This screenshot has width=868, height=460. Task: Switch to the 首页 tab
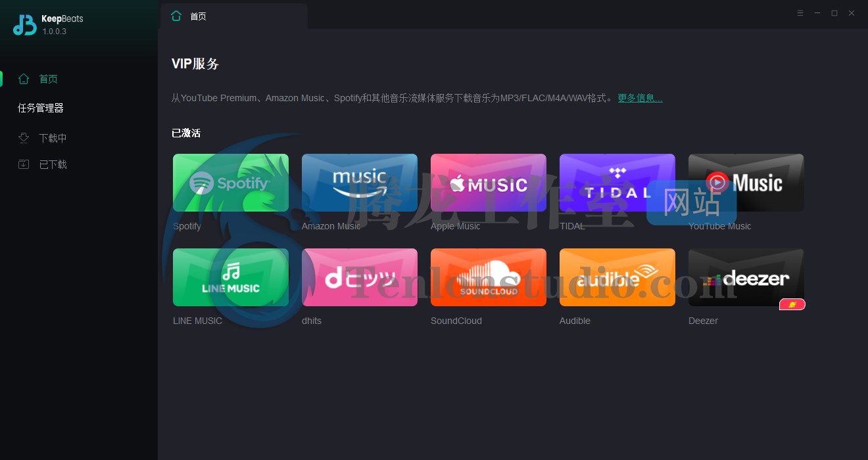coord(233,16)
